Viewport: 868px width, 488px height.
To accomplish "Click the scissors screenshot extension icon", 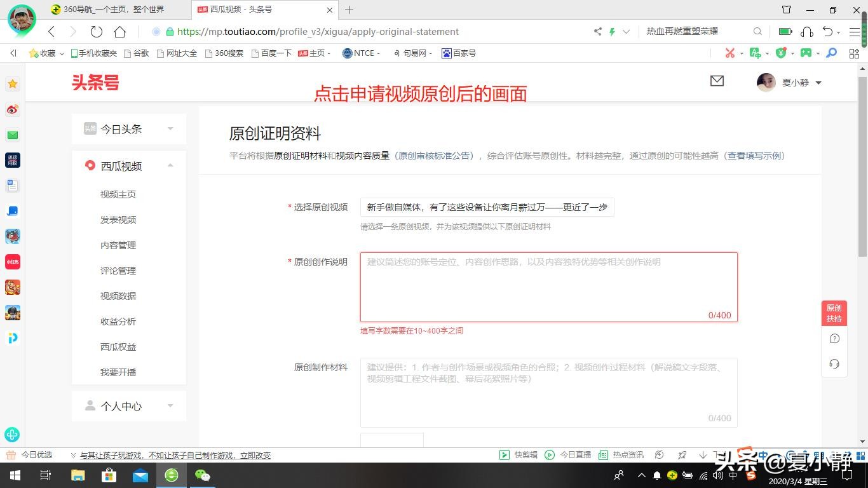I will click(x=730, y=53).
